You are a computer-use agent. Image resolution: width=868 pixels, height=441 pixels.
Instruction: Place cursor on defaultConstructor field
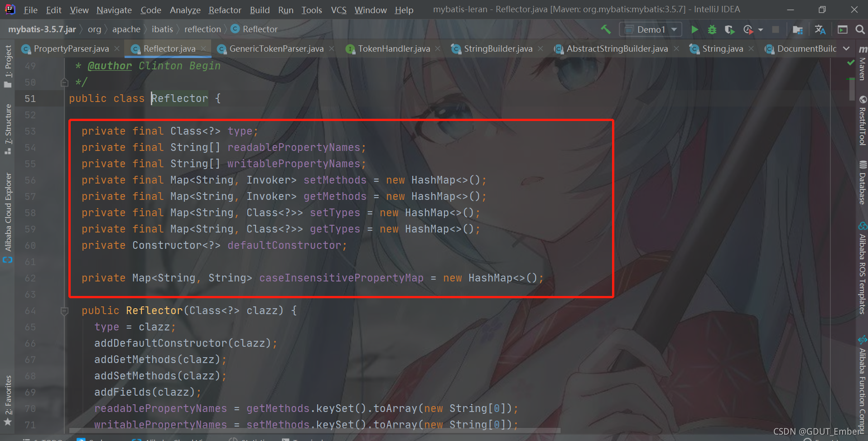[285, 246]
